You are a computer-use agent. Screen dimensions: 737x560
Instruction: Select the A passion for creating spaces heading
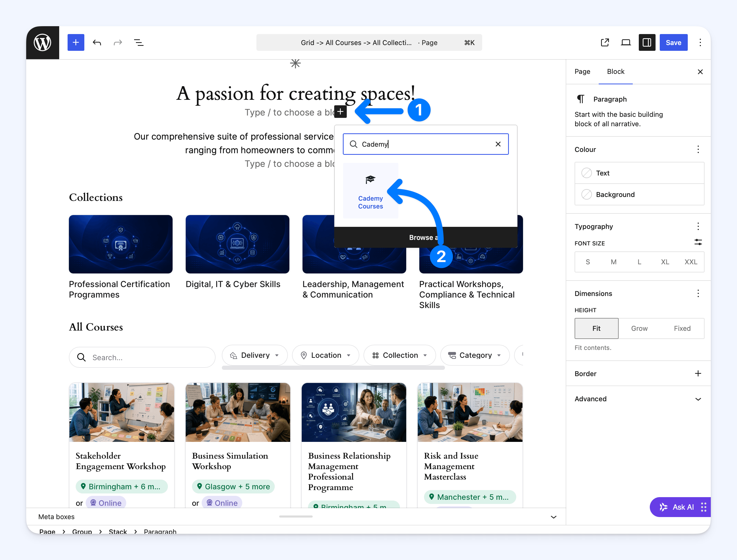(296, 93)
